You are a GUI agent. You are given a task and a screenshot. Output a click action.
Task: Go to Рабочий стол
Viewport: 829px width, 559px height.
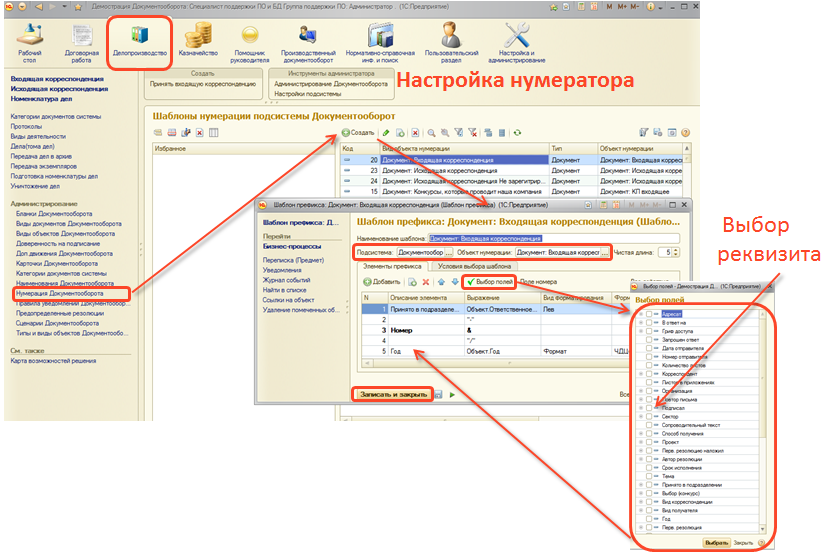[30, 41]
